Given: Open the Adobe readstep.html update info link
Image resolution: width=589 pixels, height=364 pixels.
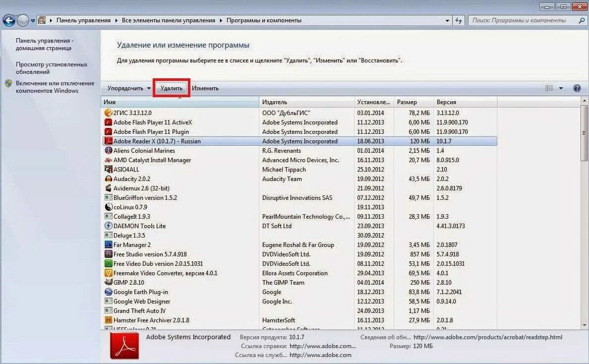Looking at the screenshot, I should coord(487,337).
